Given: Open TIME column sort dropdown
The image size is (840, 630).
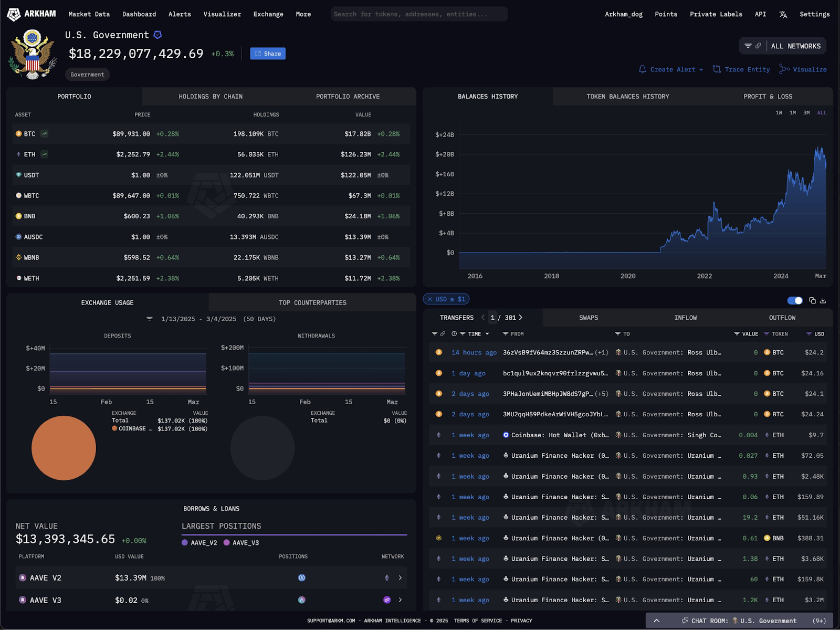Looking at the screenshot, I should click(x=487, y=334).
